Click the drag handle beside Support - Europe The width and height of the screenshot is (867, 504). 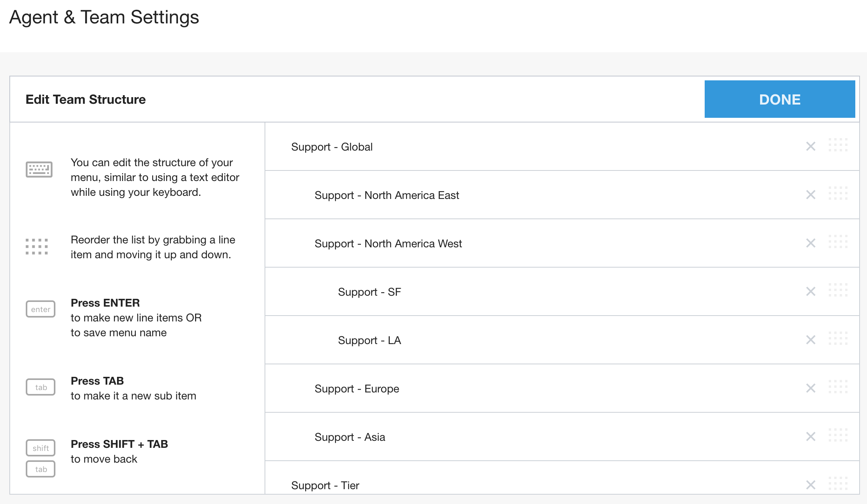click(838, 387)
